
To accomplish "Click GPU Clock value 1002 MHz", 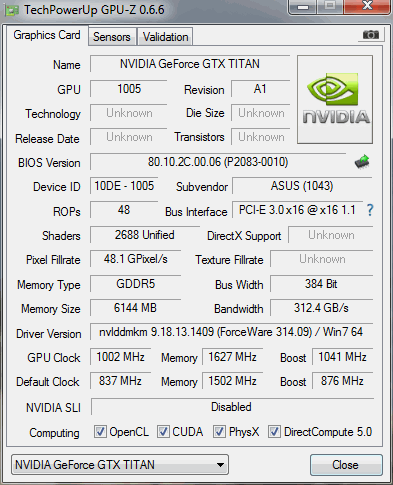I will tap(120, 357).
